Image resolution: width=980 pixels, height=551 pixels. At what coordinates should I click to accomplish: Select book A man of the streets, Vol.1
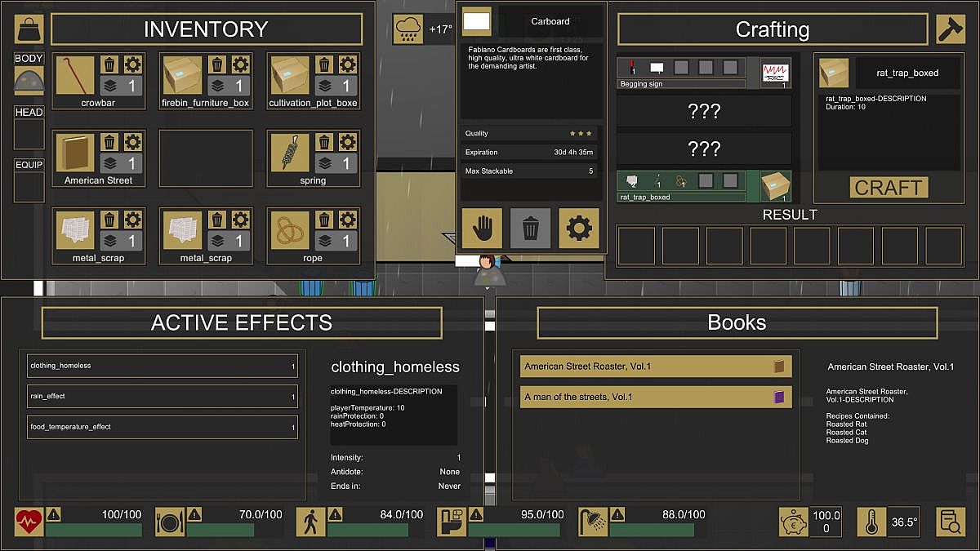pyautogui.click(x=656, y=397)
